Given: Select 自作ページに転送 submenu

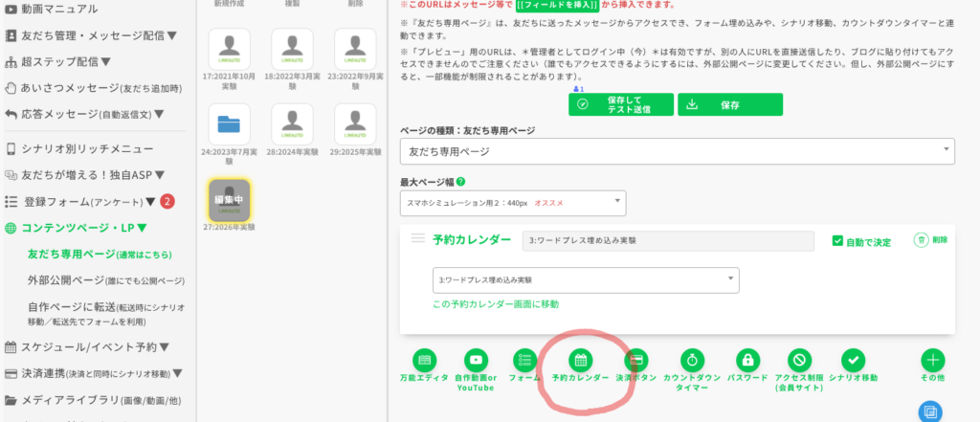Looking at the screenshot, I should pyautogui.click(x=106, y=315).
